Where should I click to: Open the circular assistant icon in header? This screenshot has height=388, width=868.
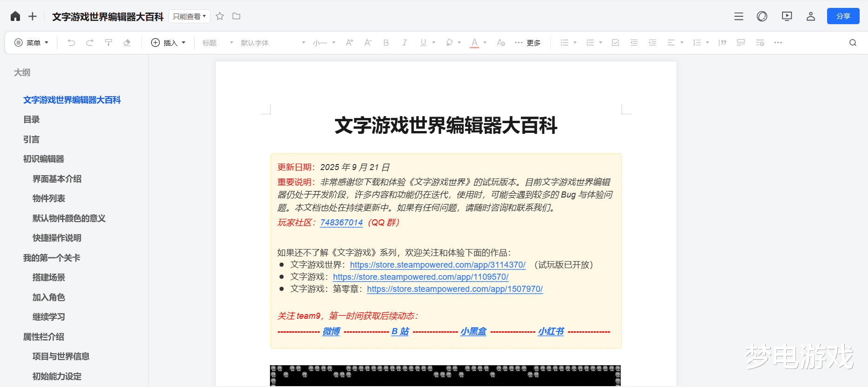tap(762, 16)
